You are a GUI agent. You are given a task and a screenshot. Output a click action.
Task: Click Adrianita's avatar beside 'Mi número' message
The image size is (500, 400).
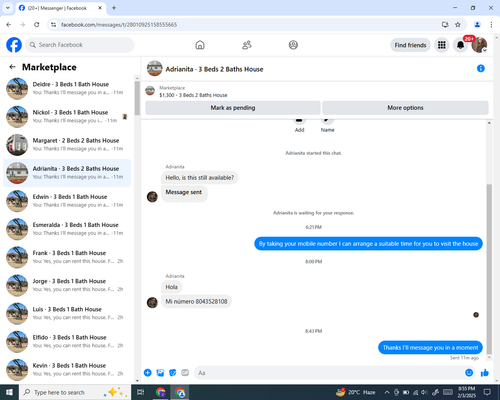click(x=152, y=302)
